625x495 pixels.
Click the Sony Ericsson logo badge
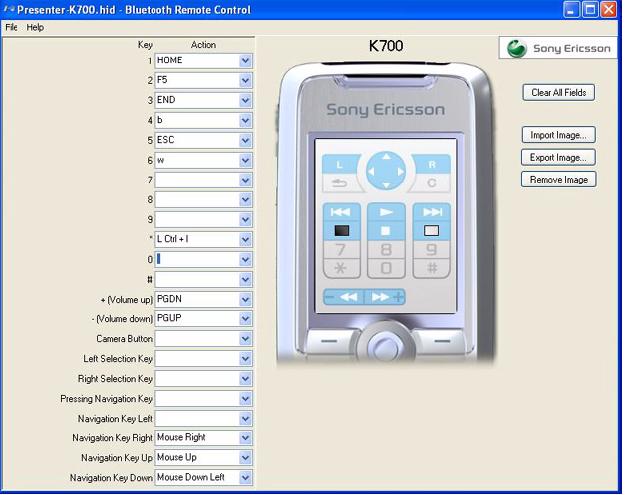click(x=558, y=48)
